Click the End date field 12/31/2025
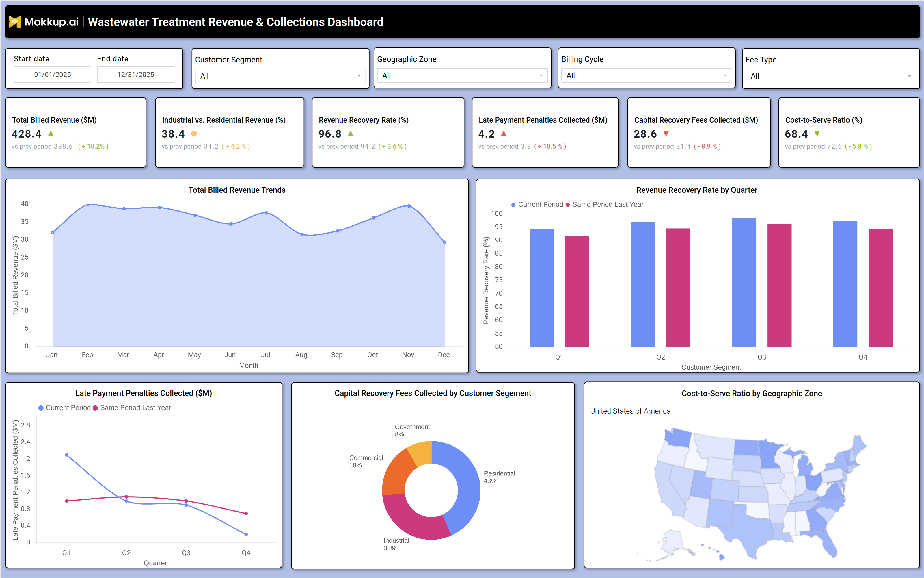Viewport: 924px width, 578px height. [135, 75]
